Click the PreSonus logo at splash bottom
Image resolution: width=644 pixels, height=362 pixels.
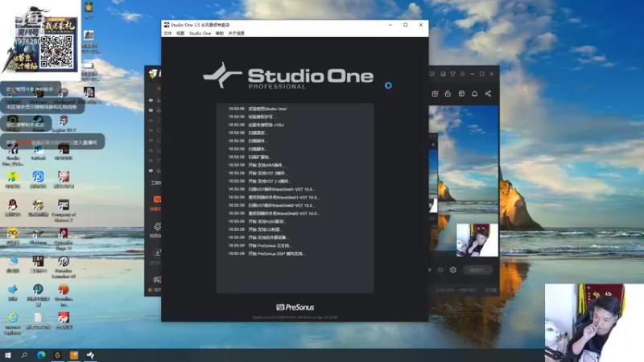(x=295, y=307)
